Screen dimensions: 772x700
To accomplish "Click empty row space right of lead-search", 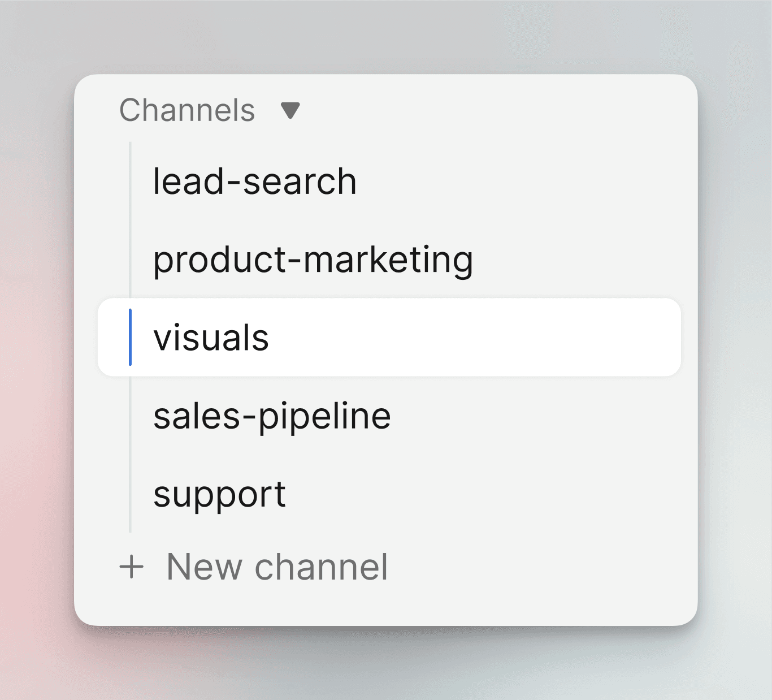I will 509,182.
